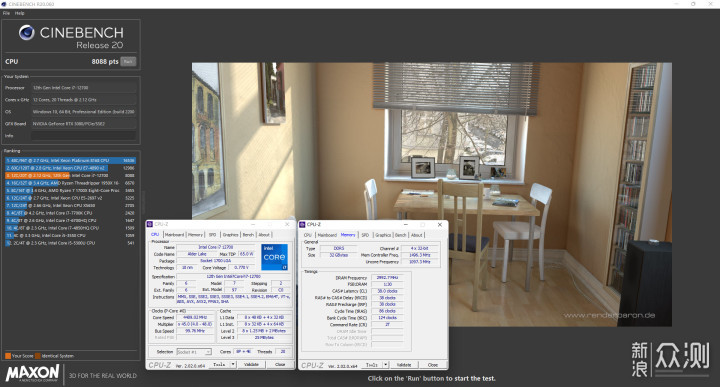The width and height of the screenshot is (720, 387).
Task: Click Close button in the right CPU-Z window
Action: [433, 365]
